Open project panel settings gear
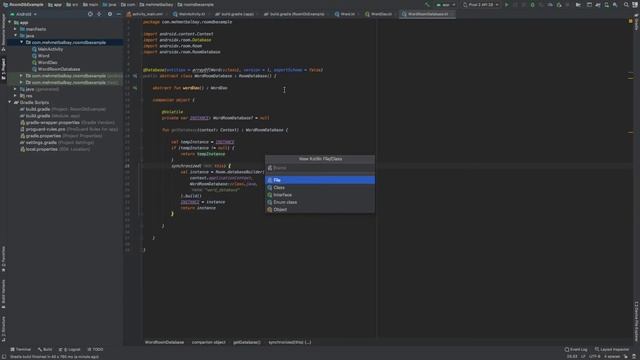640x360 pixels. (110, 14)
